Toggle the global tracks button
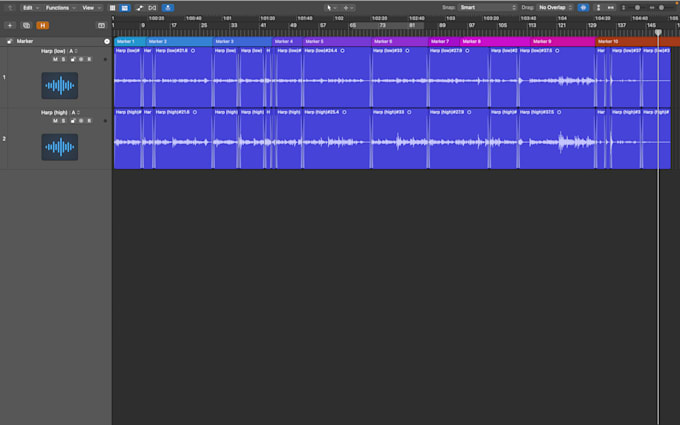Image resolution: width=680 pixels, height=425 pixels. coord(101,26)
